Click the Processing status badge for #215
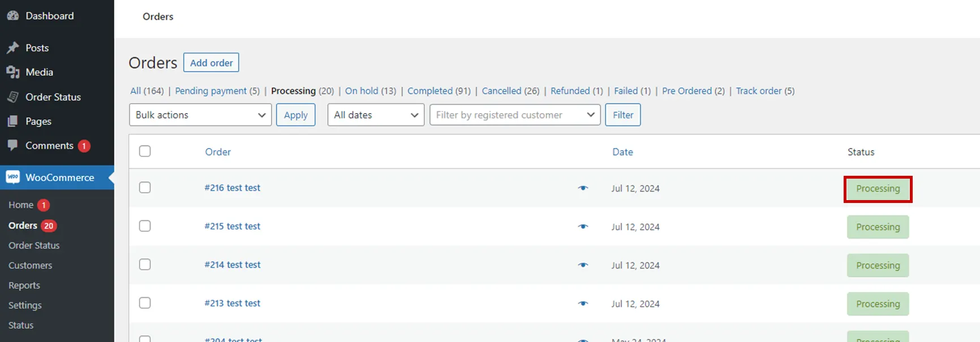This screenshot has height=342, width=980. click(x=878, y=227)
